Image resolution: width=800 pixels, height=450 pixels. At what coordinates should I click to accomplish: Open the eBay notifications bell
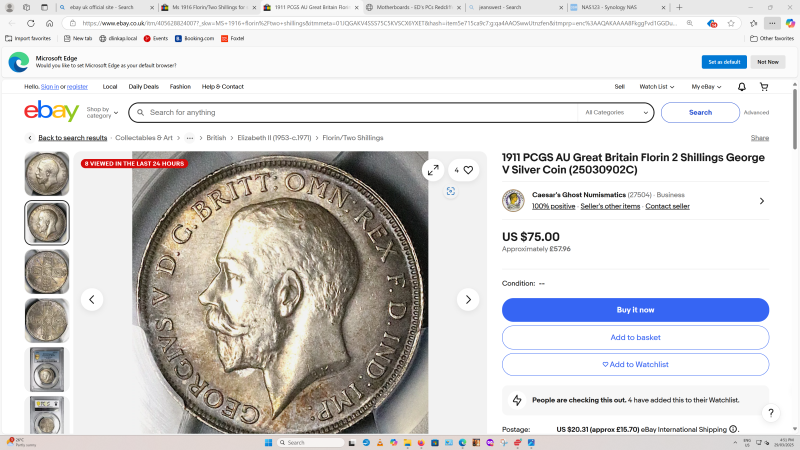[x=741, y=87]
